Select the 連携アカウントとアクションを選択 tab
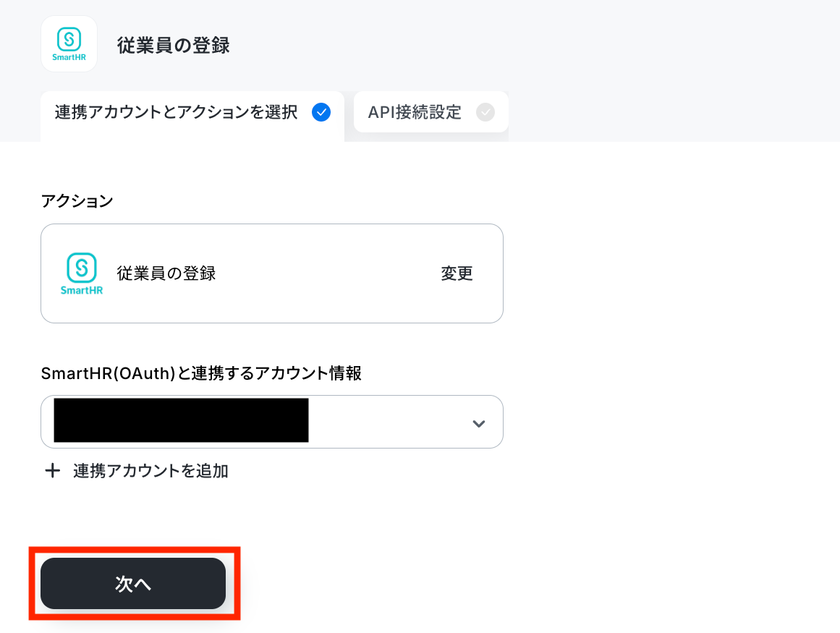Image resolution: width=840 pixels, height=633 pixels. [192, 115]
